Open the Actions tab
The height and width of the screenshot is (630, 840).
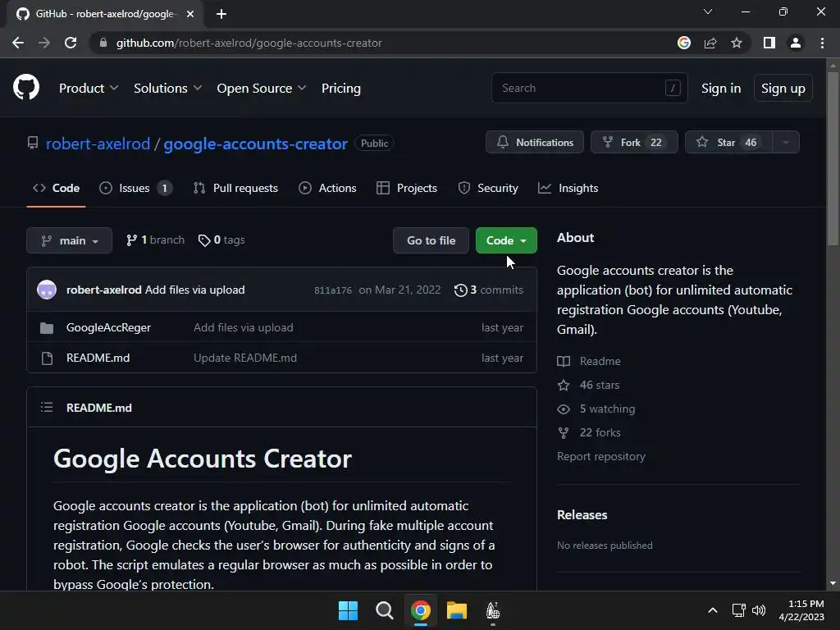point(327,188)
